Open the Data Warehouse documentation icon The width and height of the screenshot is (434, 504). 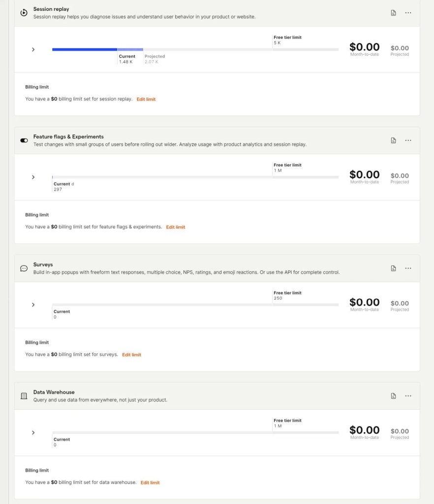[393, 396]
